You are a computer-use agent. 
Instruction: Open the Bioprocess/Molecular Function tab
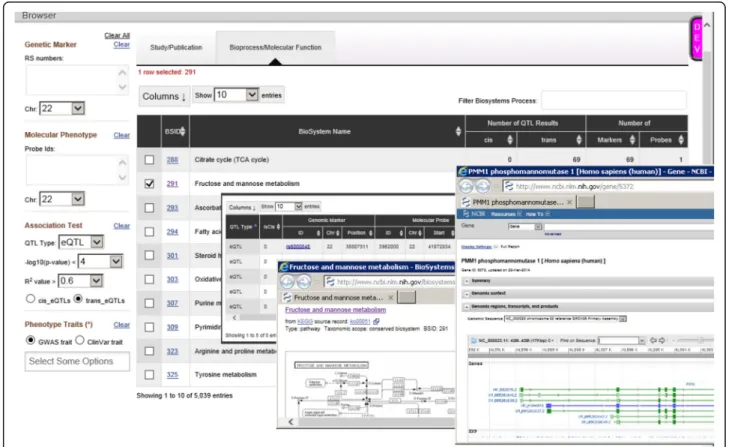tap(275, 47)
